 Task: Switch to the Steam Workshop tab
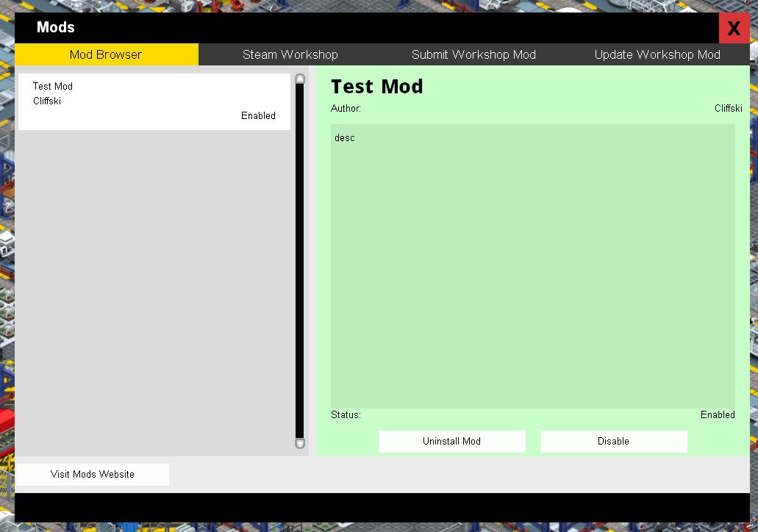pos(290,54)
